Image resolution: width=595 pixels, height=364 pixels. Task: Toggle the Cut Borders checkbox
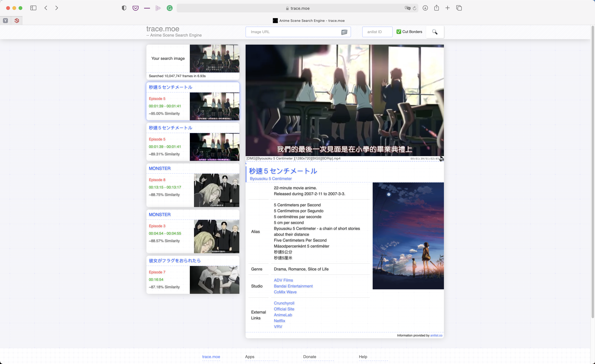coord(399,32)
